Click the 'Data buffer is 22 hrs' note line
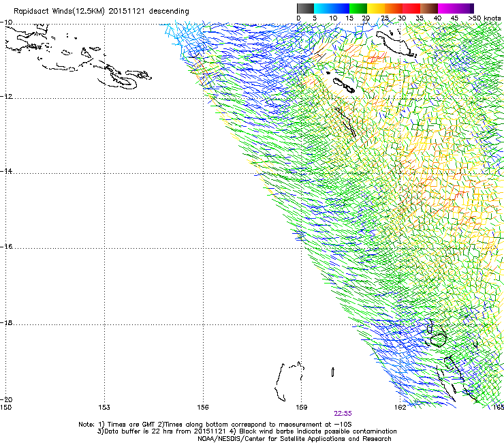The image size is (504, 443). 247,431
